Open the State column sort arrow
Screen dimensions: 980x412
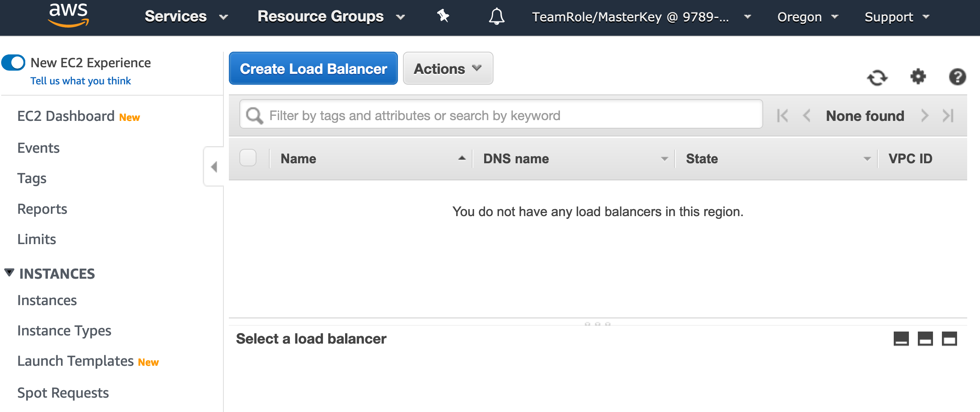pyautogui.click(x=867, y=159)
